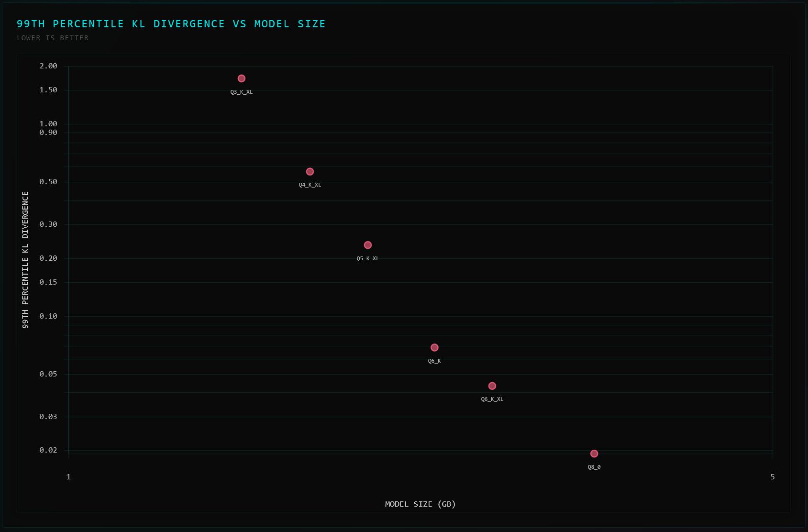Click the 1.50 y-axis tick label

click(48, 90)
